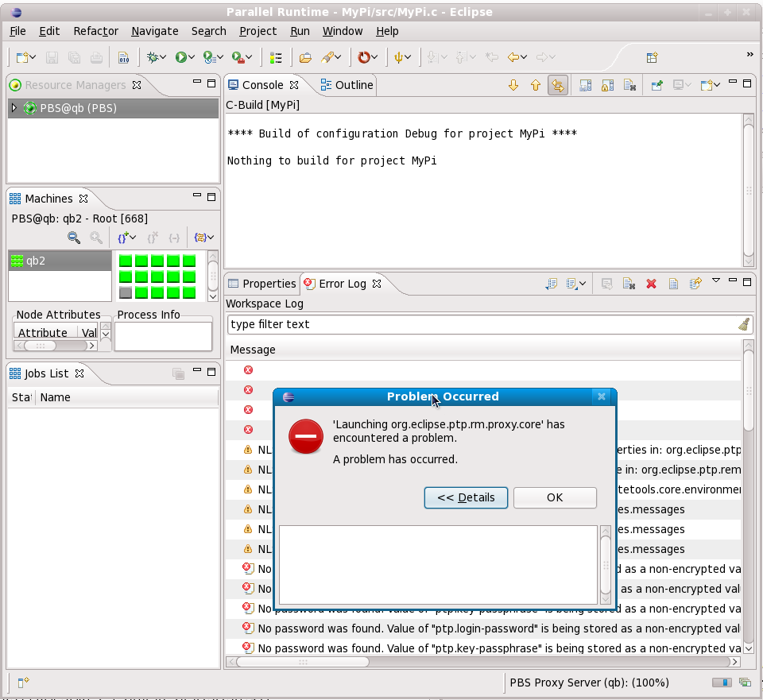Open the New wizard dropdown arrow

click(x=33, y=57)
